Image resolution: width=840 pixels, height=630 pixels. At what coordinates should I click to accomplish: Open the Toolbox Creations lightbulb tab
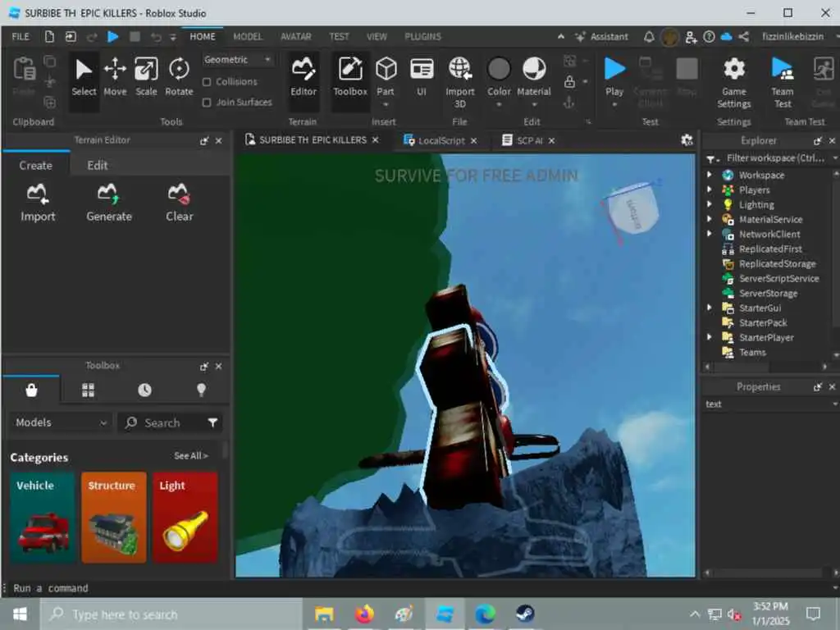pos(202,390)
